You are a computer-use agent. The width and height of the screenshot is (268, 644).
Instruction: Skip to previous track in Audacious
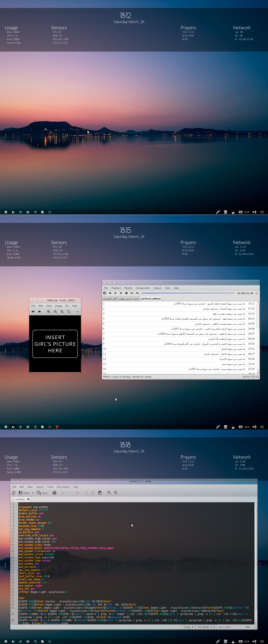(x=132, y=293)
